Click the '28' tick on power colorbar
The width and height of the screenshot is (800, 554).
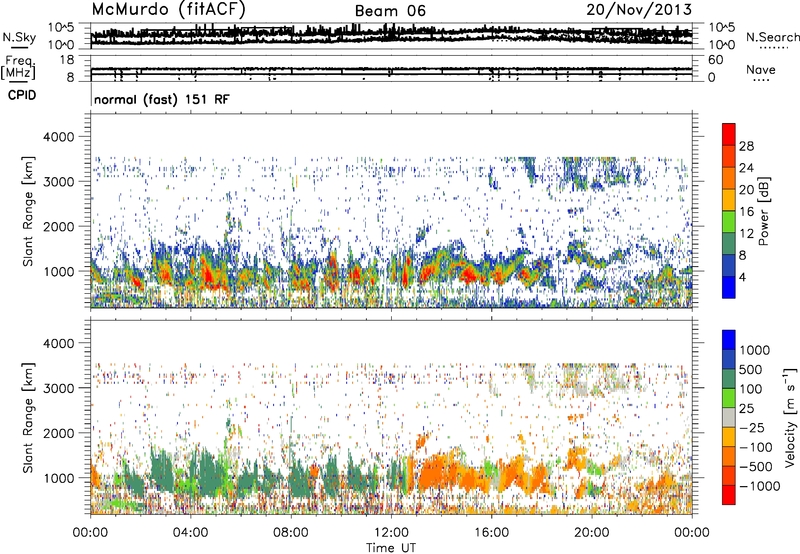pyautogui.click(x=746, y=146)
